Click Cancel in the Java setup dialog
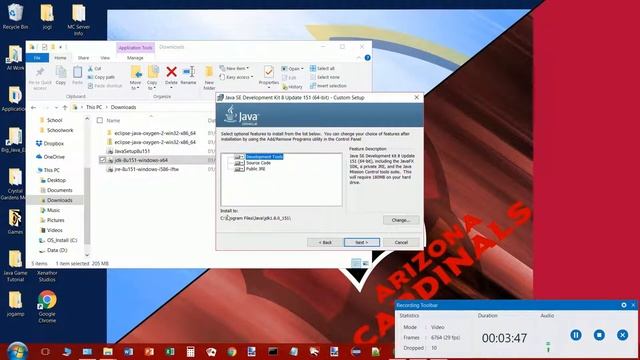Viewport: 640px width, 360px height. (x=401, y=242)
